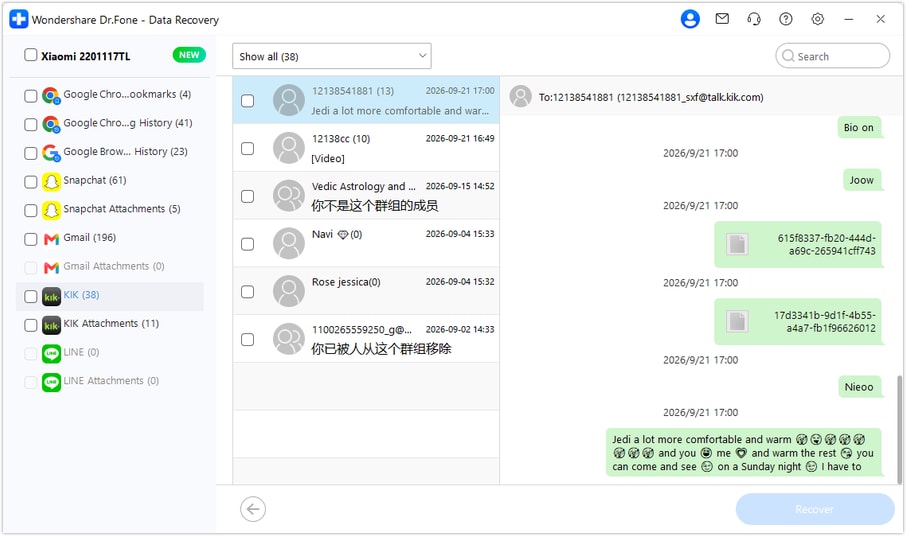Click attachment 615f8337-fb20-444d file name
The image size is (907, 537).
(827, 244)
